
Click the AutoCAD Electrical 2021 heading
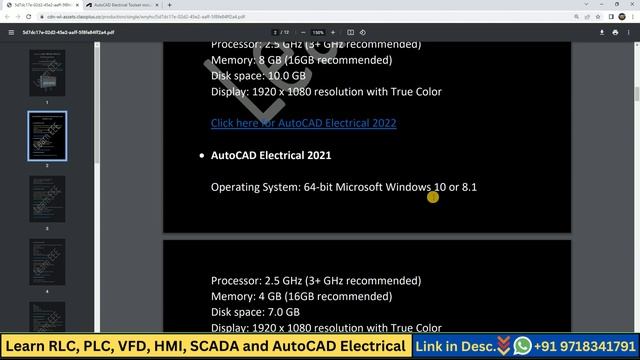pos(271,155)
